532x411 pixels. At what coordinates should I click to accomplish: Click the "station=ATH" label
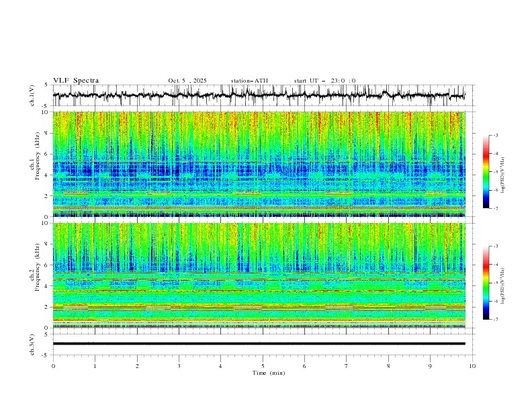pos(249,81)
